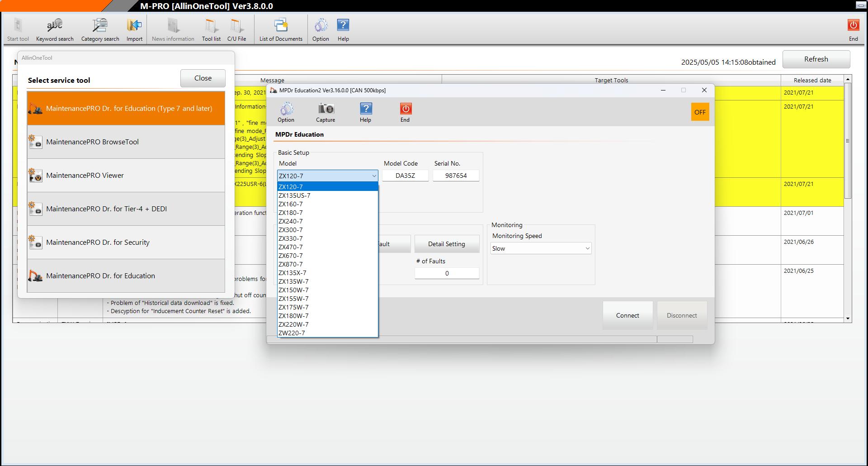Click the Import icon

134,30
